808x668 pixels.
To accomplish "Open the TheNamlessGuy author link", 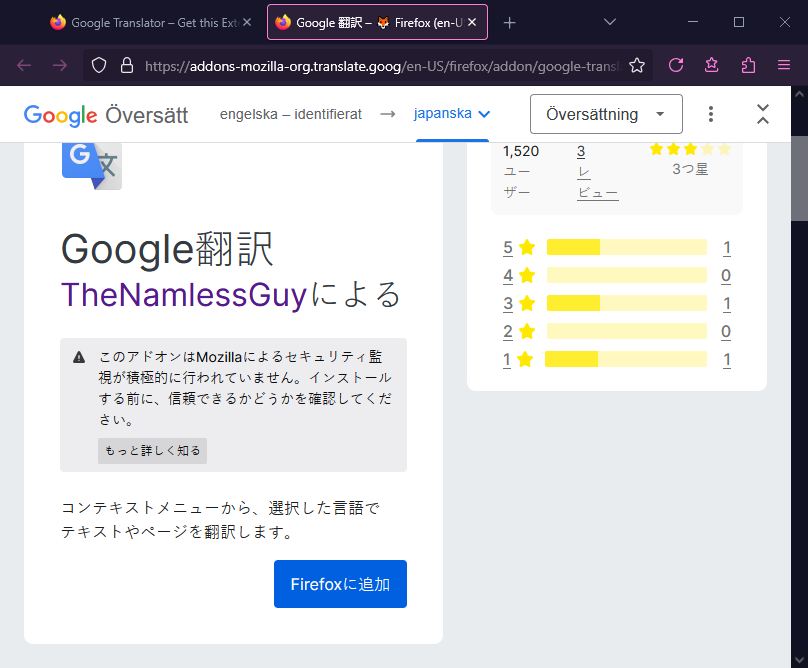I will point(184,295).
